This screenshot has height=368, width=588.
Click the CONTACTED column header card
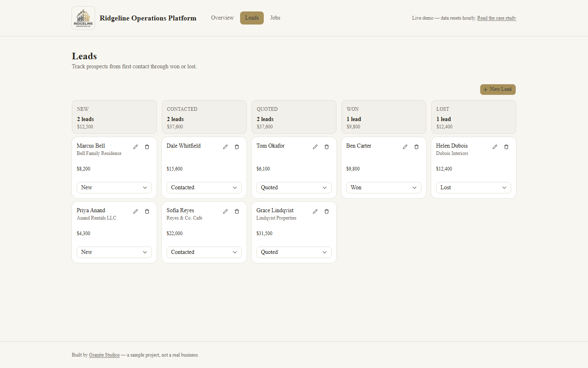coord(204,117)
